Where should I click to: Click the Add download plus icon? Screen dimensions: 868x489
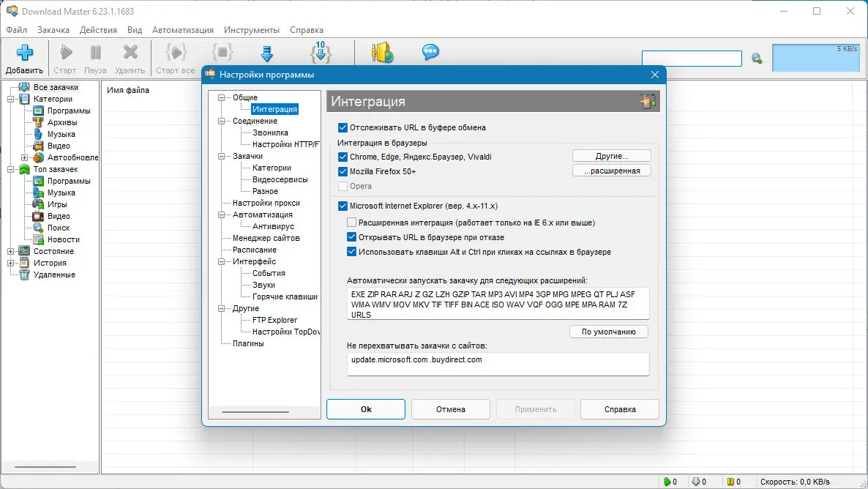(24, 53)
